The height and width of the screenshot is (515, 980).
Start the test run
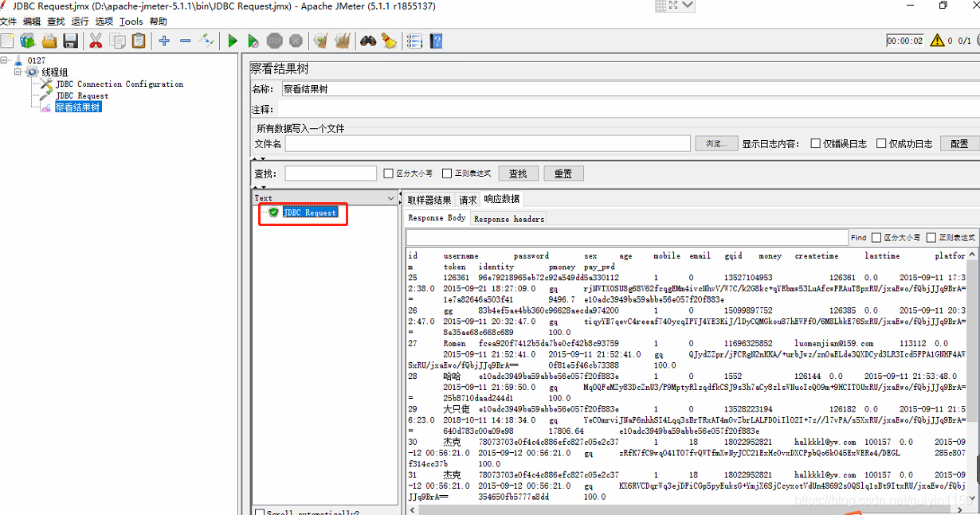click(232, 41)
